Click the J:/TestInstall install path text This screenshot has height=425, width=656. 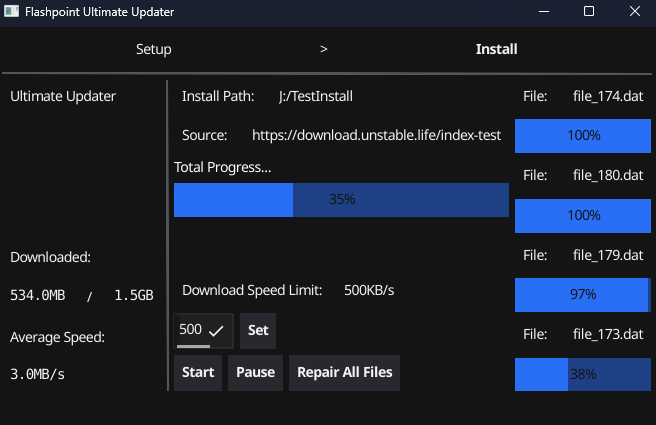[x=316, y=97]
